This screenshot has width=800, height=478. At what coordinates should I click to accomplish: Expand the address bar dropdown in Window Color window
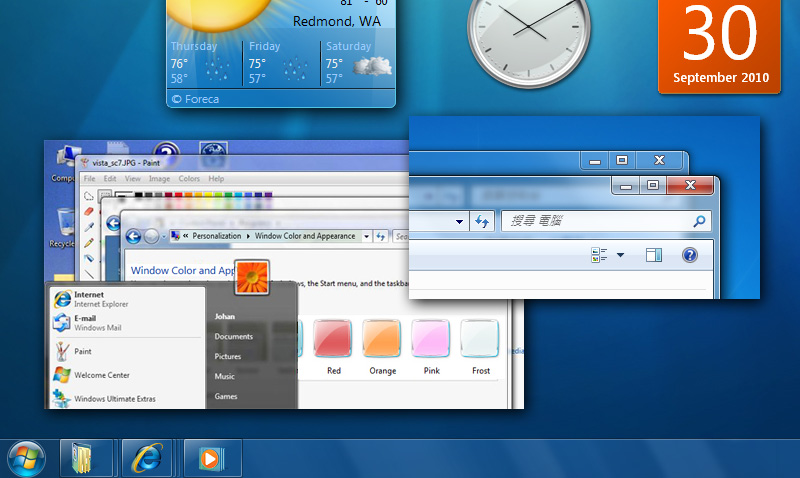pyautogui.click(x=366, y=236)
